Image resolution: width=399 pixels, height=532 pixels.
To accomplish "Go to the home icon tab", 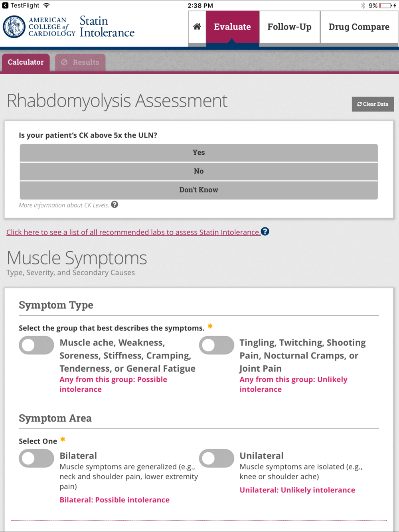I will [197, 27].
